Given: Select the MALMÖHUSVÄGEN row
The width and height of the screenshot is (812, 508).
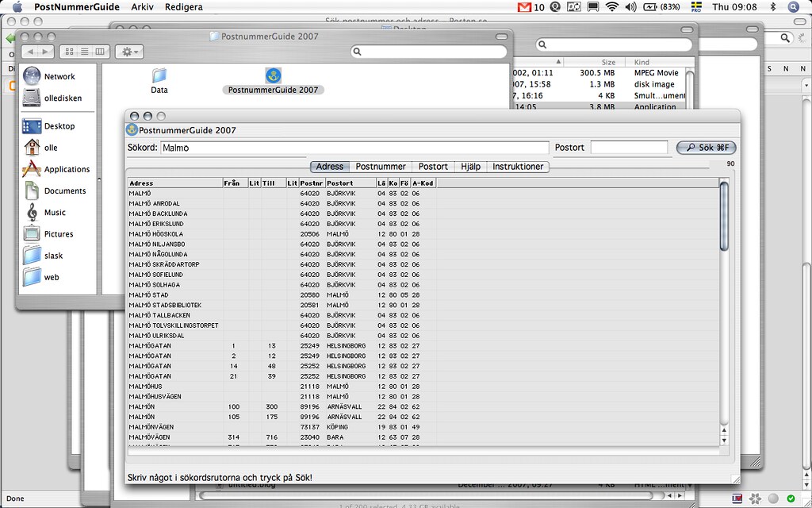Looking at the screenshot, I should coord(423,397).
